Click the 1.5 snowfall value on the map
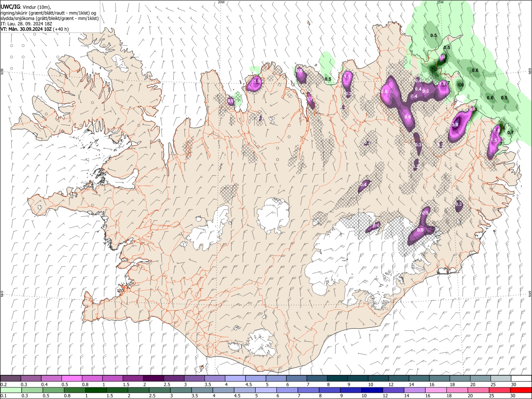 click(494, 141)
